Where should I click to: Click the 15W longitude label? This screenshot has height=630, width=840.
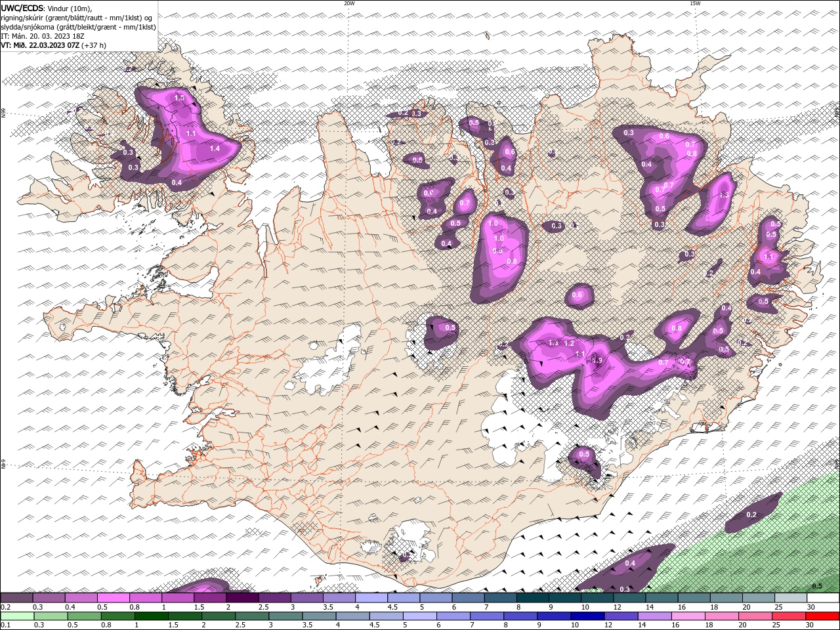[695, 3]
